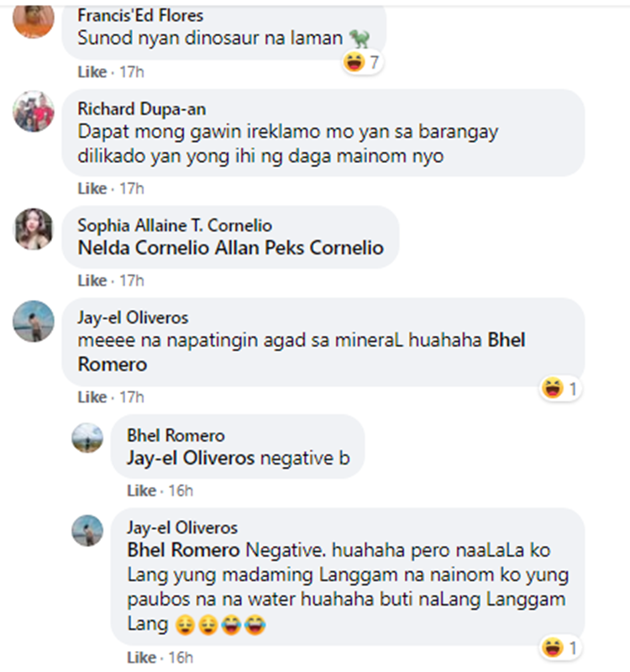Like Francis'Ed Flores's dinosaur comment
Image resolution: width=630 pixels, height=672 pixels.
click(x=92, y=72)
